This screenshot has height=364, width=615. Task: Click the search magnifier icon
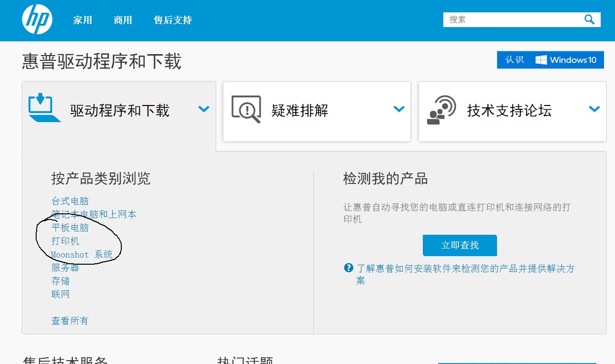(589, 19)
